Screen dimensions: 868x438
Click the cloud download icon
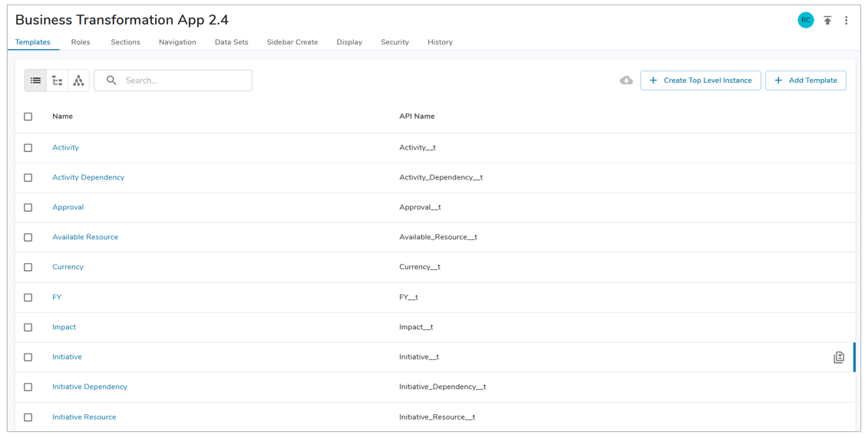626,81
